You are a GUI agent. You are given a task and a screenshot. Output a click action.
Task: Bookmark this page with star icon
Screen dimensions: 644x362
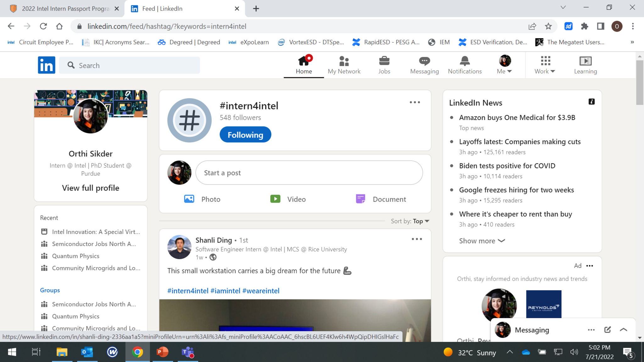point(548,26)
